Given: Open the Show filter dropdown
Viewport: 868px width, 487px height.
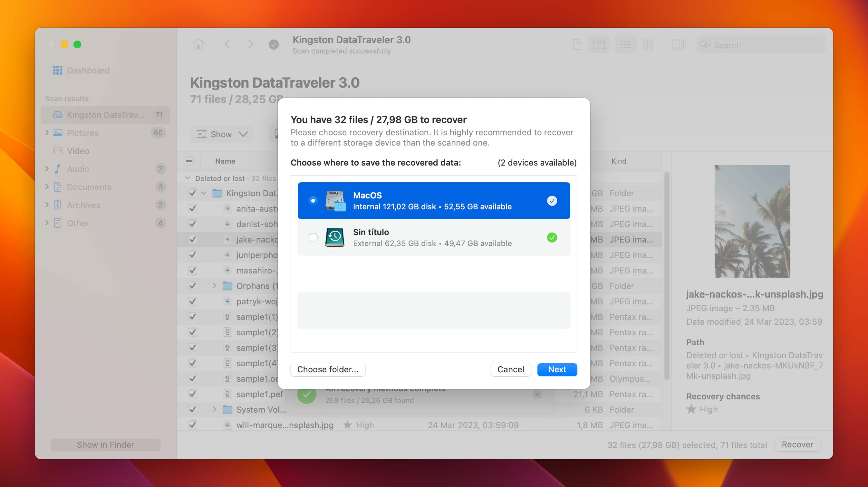Looking at the screenshot, I should coord(222,134).
